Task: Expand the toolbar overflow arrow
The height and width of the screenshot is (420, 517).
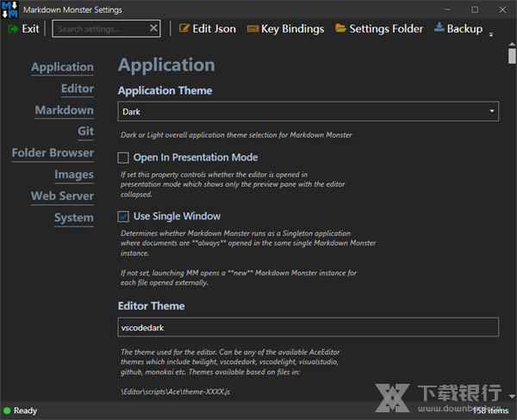Action: point(491,34)
